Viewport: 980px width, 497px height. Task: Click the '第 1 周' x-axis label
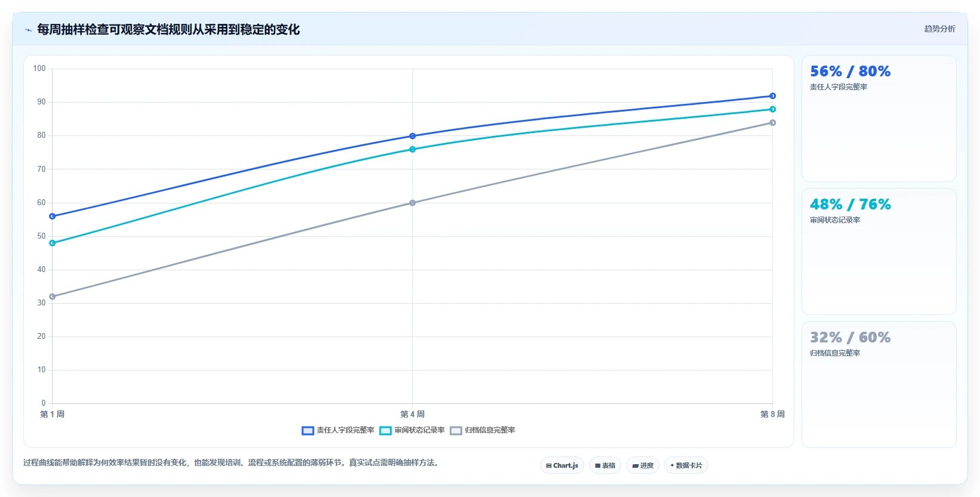tap(53, 414)
